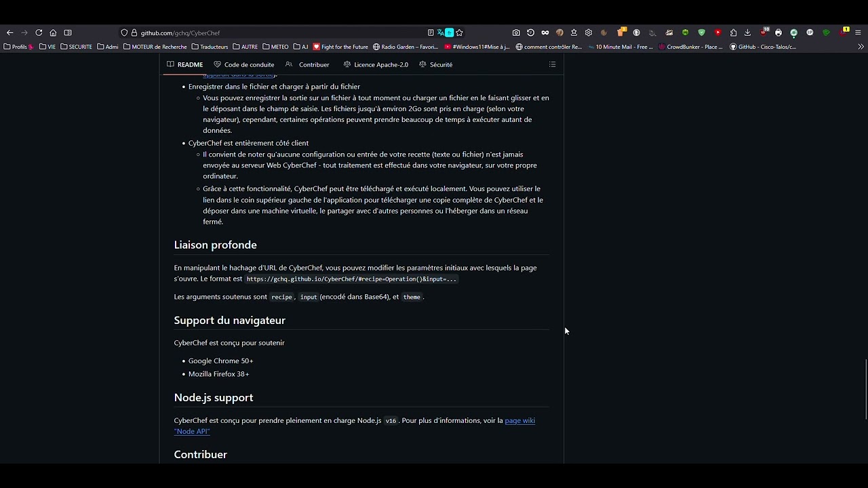868x488 pixels.
Task: Click the Node.js support heading
Action: point(213,397)
